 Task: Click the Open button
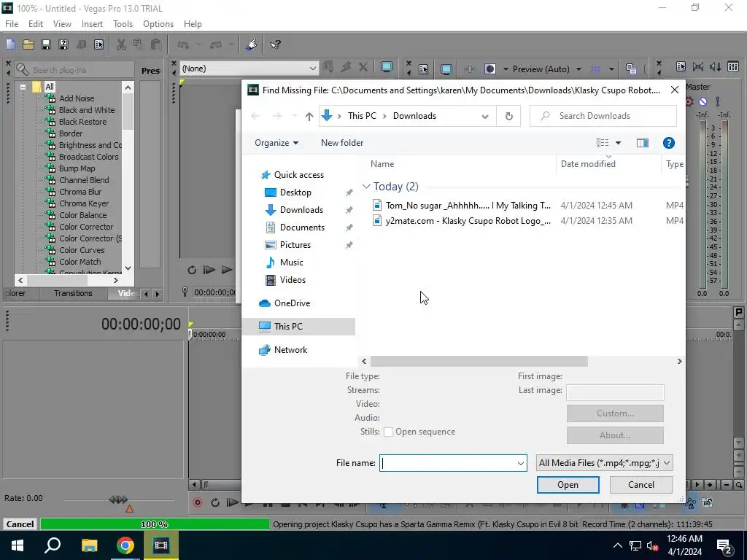(568, 485)
